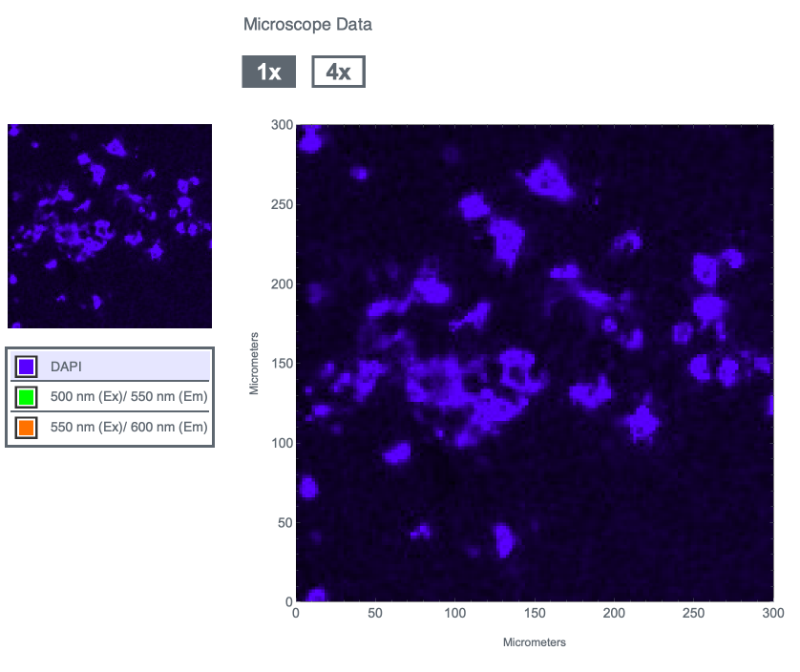Image resolution: width=800 pixels, height=672 pixels.
Task: Click the 300 tick on the x-axis
Action: [772, 615]
